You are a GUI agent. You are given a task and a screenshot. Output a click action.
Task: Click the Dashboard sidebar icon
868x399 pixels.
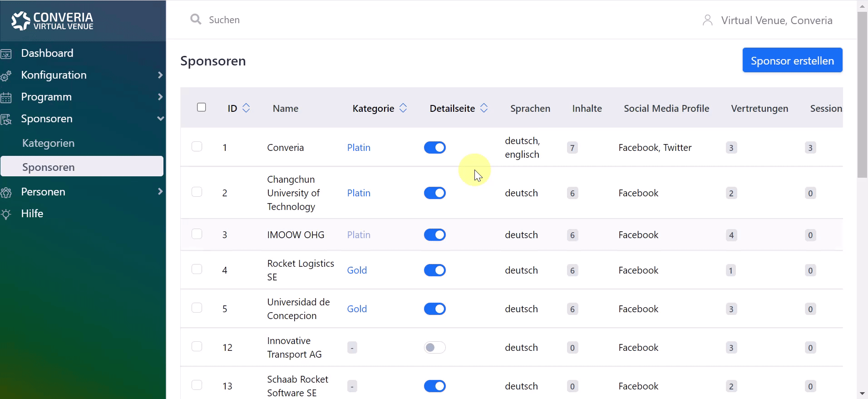tap(6, 54)
